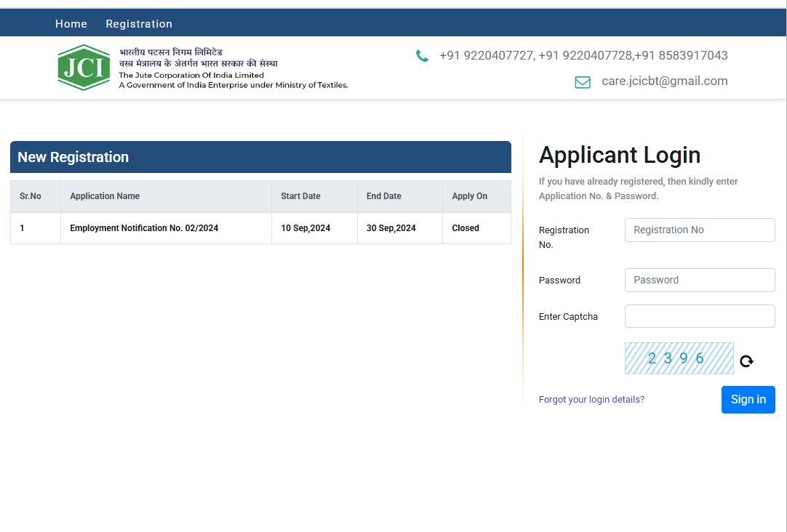Screen dimensions: 787x532
Task: Follow the Forgot your login details link
Action: [591, 399]
